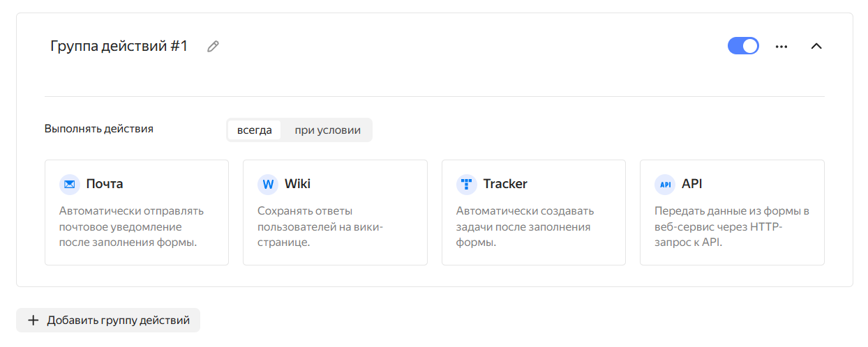Click the plus icon to add a group
The image size is (868, 347).
click(x=33, y=321)
